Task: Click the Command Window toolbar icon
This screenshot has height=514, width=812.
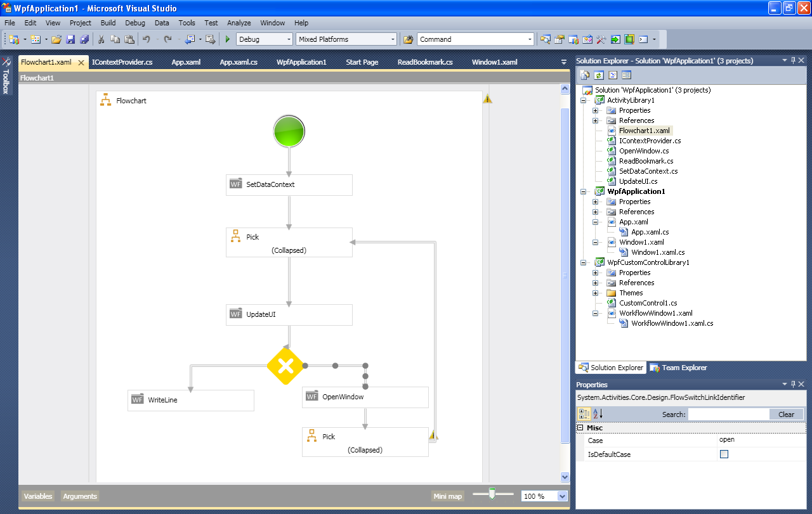Action: [x=643, y=39]
